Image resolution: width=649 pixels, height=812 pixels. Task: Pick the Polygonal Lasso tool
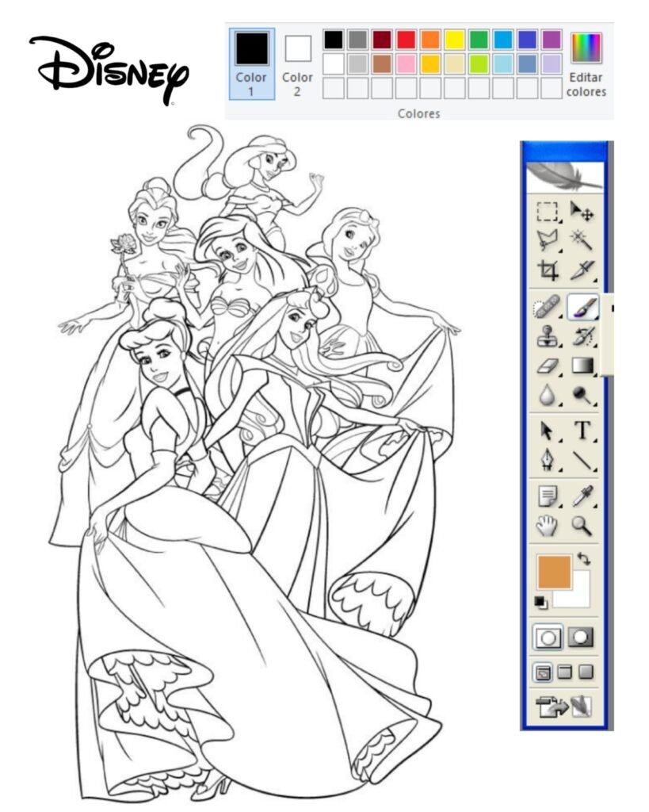point(547,241)
